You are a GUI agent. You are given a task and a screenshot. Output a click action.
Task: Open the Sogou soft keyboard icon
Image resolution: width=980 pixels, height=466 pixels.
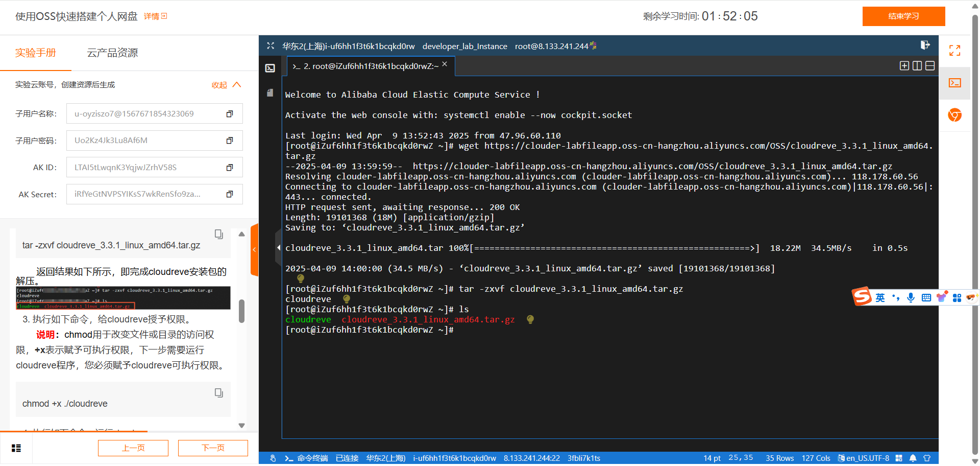point(926,297)
